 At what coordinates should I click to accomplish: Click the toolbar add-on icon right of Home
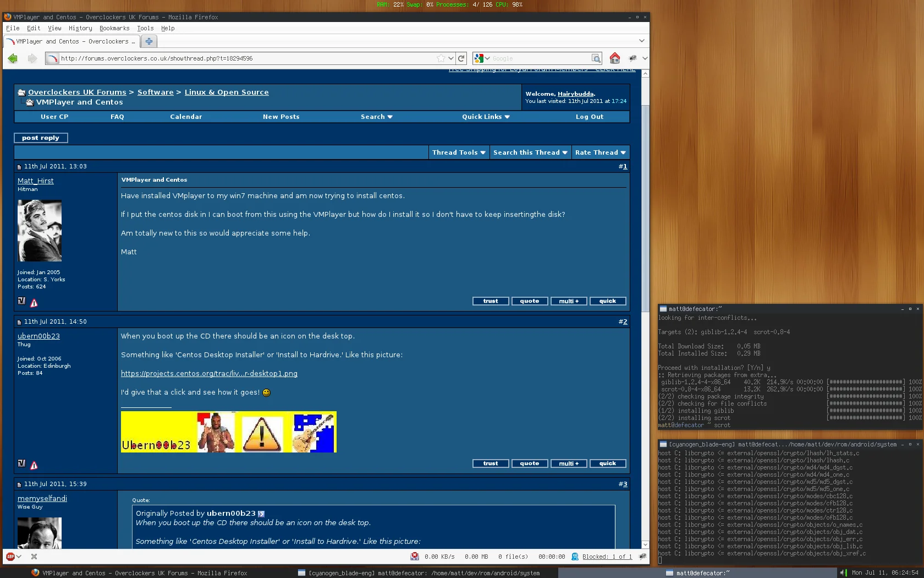tap(632, 58)
